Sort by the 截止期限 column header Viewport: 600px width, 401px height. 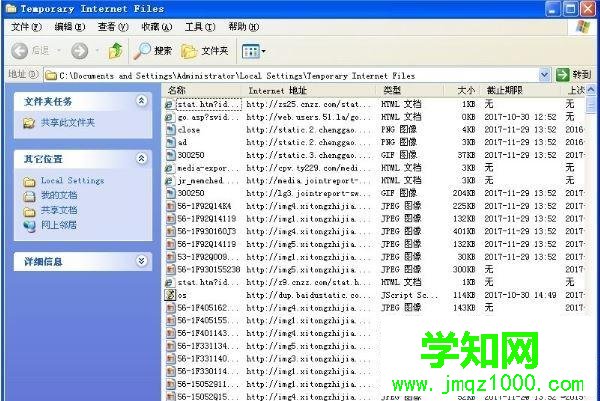[520, 90]
